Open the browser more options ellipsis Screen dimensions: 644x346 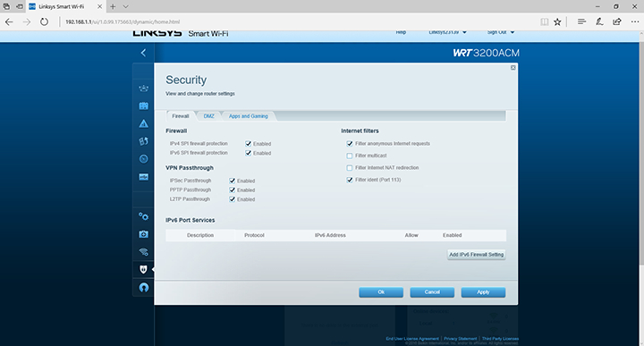(x=634, y=21)
